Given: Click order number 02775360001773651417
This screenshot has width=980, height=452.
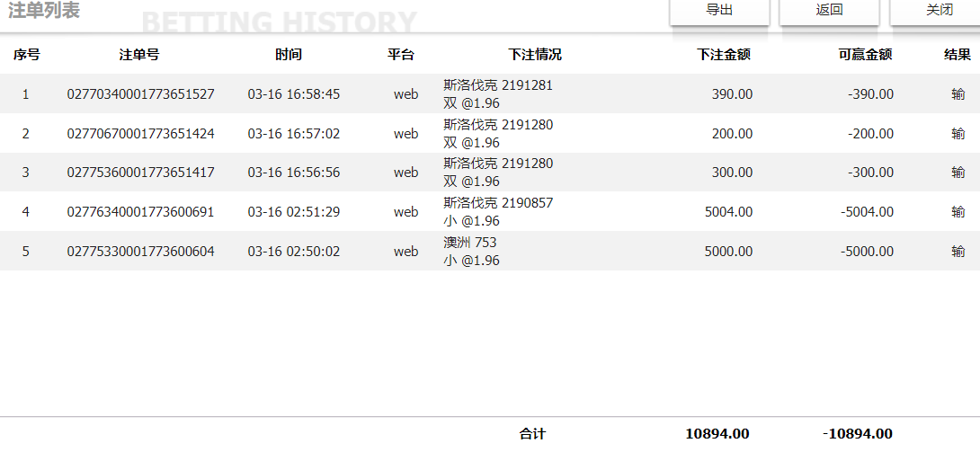Looking at the screenshot, I should tap(141, 173).
